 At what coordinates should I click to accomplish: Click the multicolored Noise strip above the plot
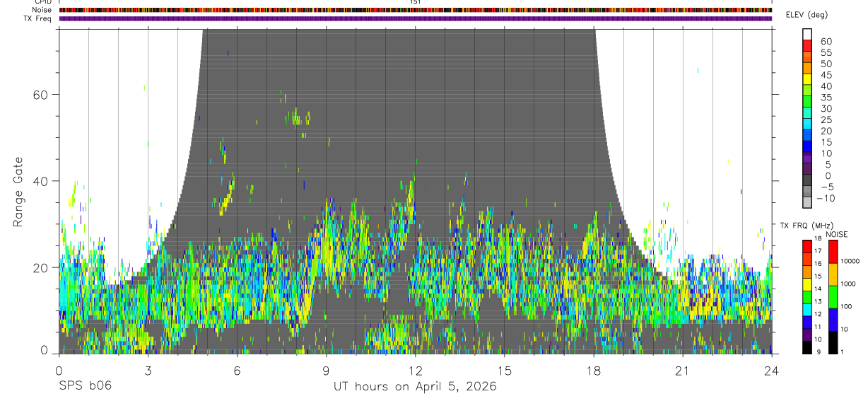click(x=415, y=10)
